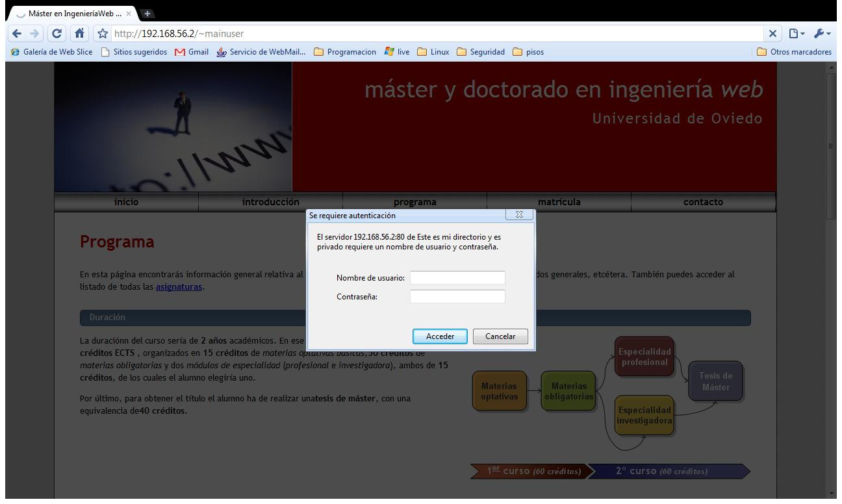The image size is (842, 504).
Task: Close the Máster en IngenieríaWeb tab
Action: point(129,14)
